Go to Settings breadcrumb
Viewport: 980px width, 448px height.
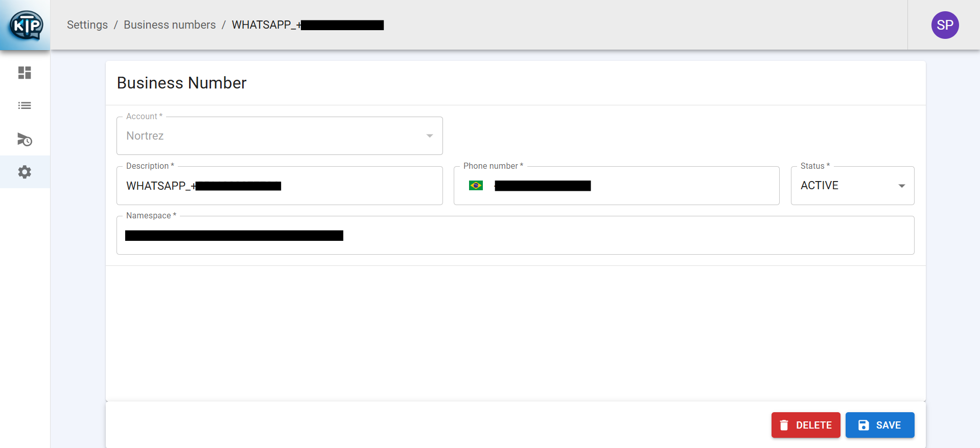click(87, 25)
